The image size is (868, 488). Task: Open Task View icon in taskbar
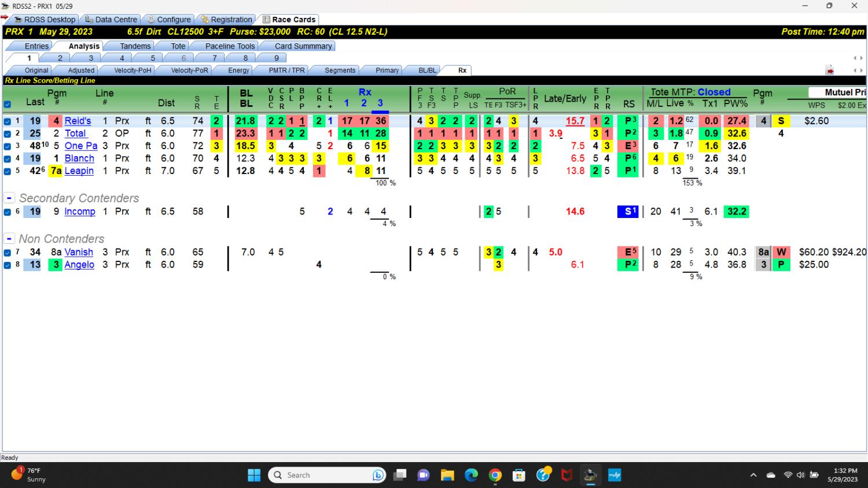[400, 475]
